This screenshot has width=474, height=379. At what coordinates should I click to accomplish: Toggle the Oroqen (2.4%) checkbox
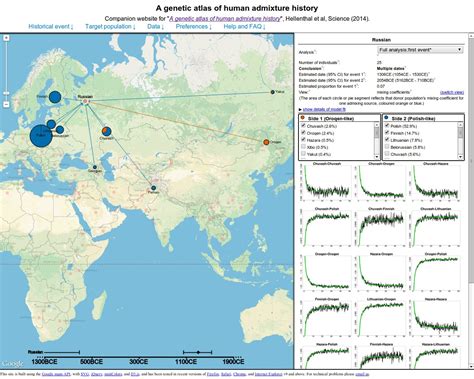point(303,133)
